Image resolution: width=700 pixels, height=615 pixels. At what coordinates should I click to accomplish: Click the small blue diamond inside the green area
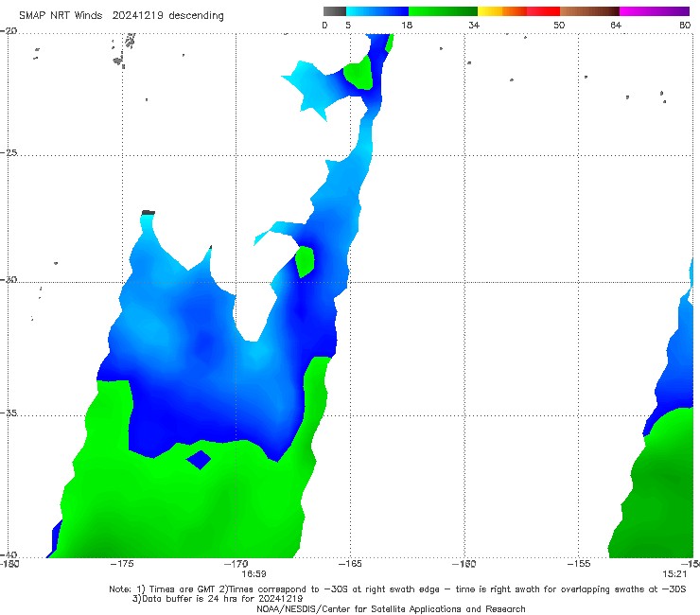199,460
